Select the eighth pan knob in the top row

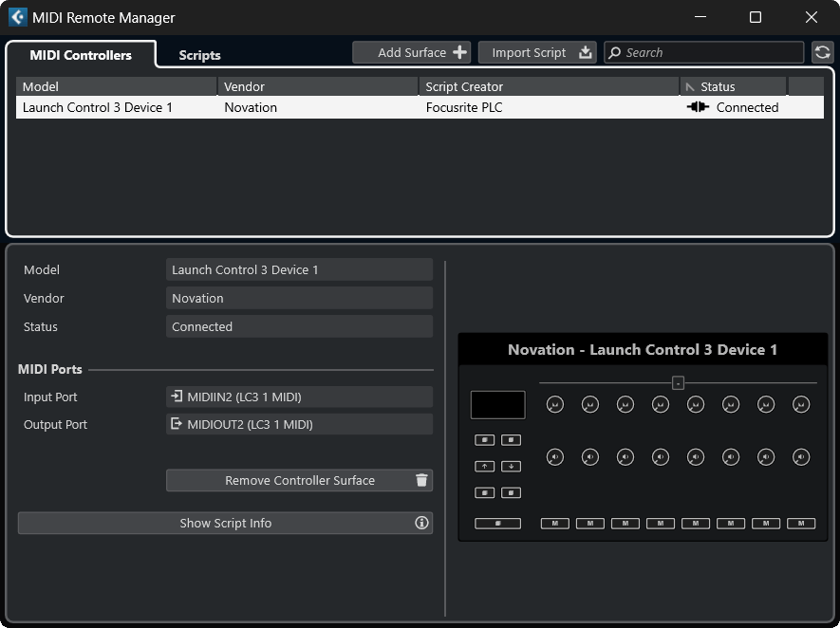pyautogui.click(x=801, y=404)
